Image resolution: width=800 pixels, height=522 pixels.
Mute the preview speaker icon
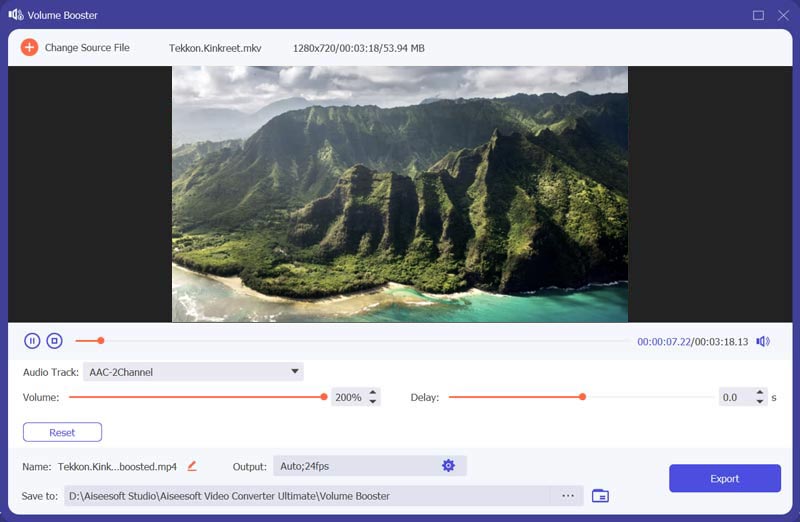coord(763,341)
